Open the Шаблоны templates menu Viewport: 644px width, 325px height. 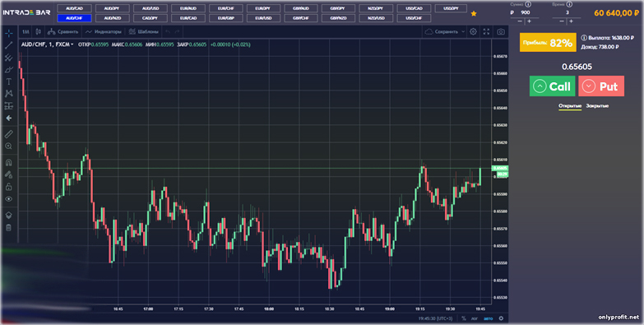coord(143,31)
